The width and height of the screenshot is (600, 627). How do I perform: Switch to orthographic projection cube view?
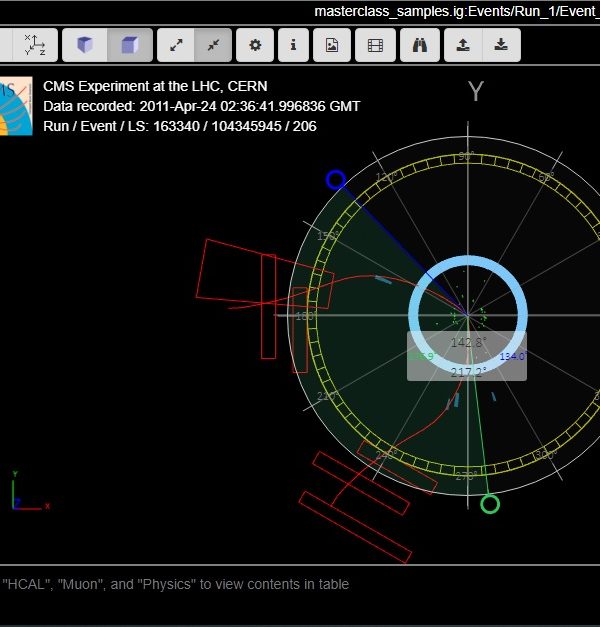130,45
